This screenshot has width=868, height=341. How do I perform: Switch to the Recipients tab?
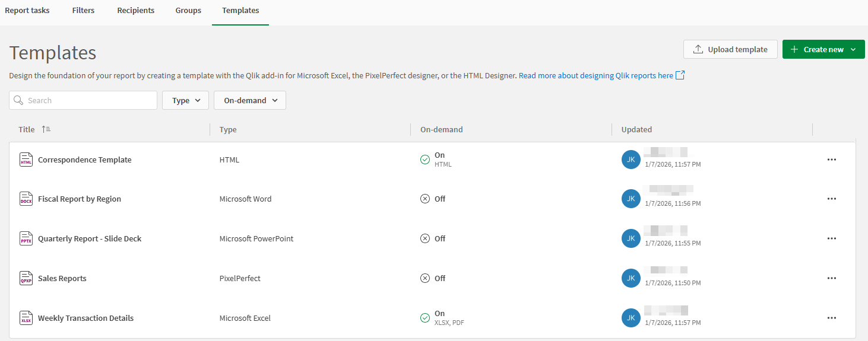135,11
